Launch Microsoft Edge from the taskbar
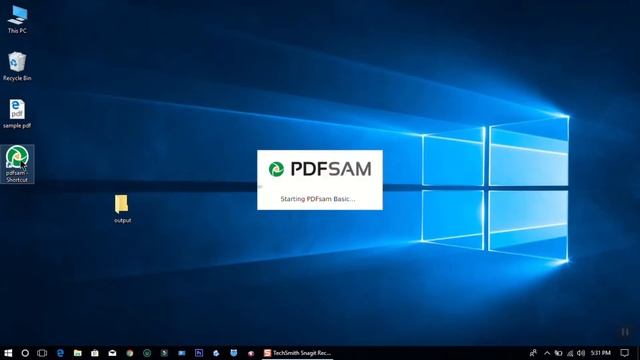This screenshot has height=360, width=640. coord(60,353)
